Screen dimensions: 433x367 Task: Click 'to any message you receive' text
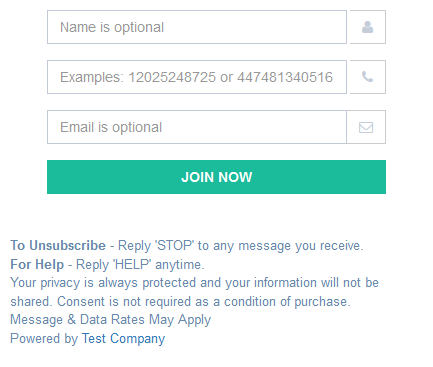coord(280,246)
